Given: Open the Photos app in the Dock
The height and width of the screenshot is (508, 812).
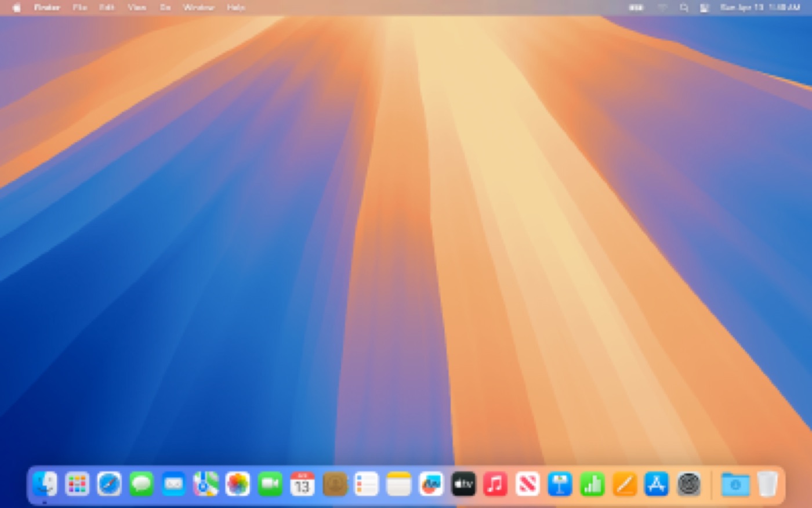Looking at the screenshot, I should click(238, 484).
